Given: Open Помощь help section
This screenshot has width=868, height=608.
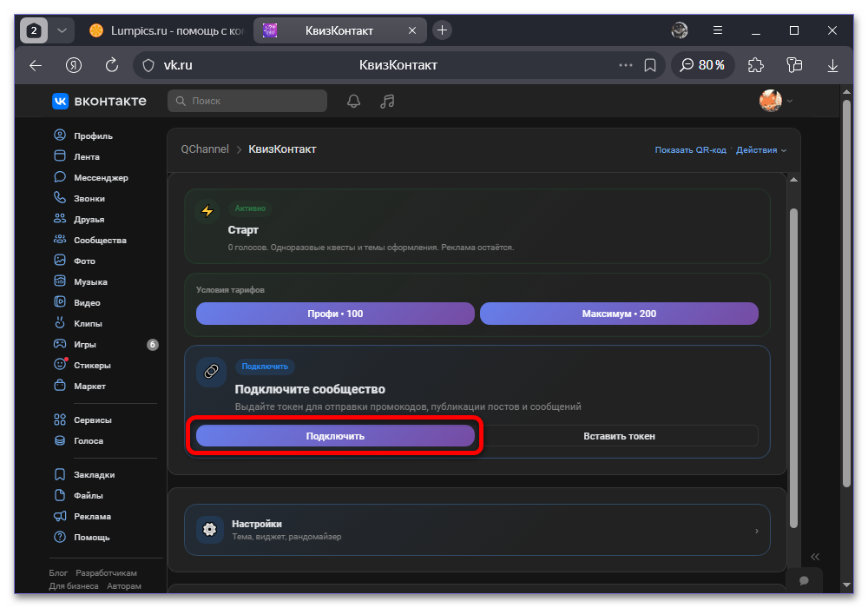Looking at the screenshot, I should pos(82,537).
